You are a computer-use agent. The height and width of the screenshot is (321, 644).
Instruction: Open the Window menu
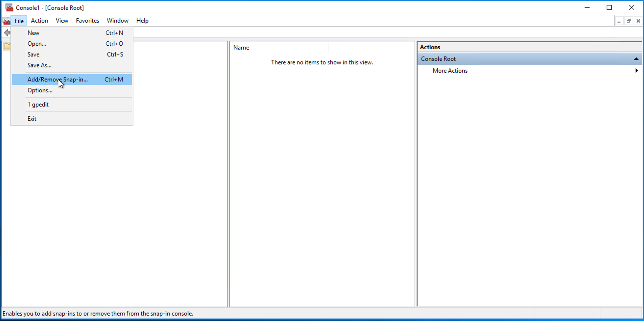117,21
